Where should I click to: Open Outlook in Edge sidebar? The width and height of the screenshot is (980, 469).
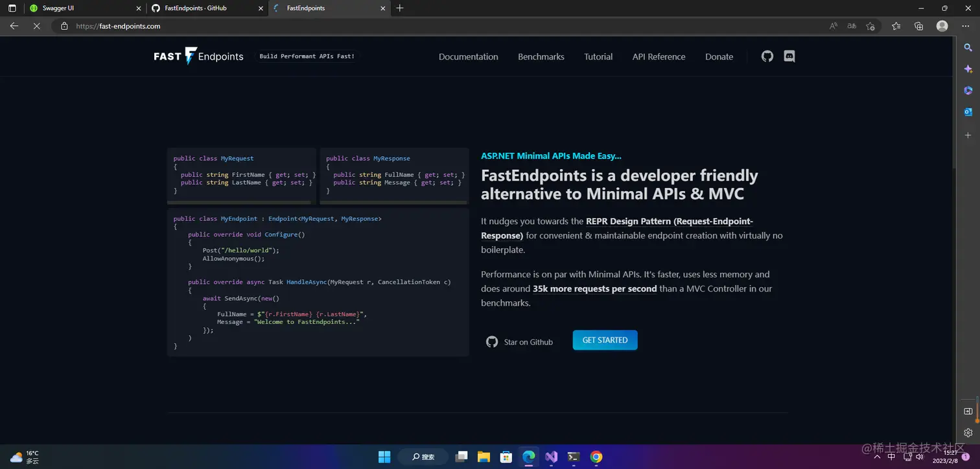click(x=968, y=111)
